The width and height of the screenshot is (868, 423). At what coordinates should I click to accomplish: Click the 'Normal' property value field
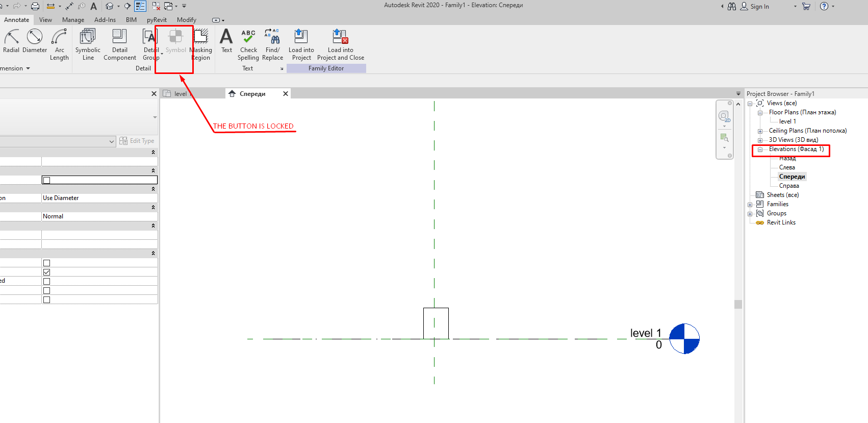click(99, 216)
